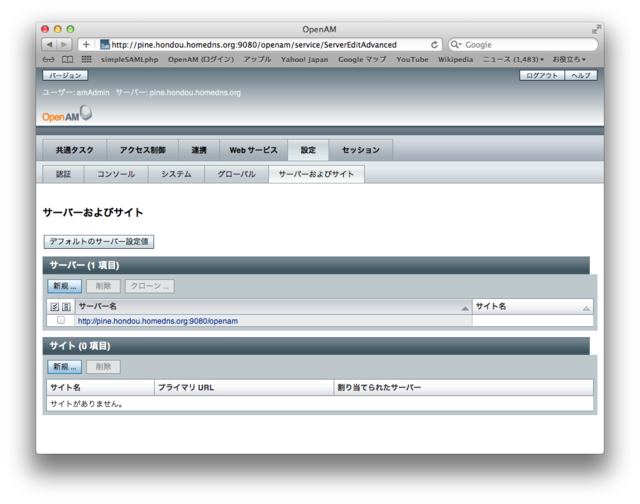Open the bookmarks book icon

point(67,60)
